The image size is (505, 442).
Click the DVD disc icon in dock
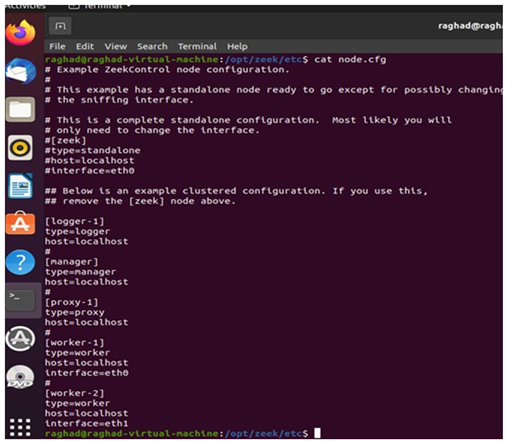(20, 377)
